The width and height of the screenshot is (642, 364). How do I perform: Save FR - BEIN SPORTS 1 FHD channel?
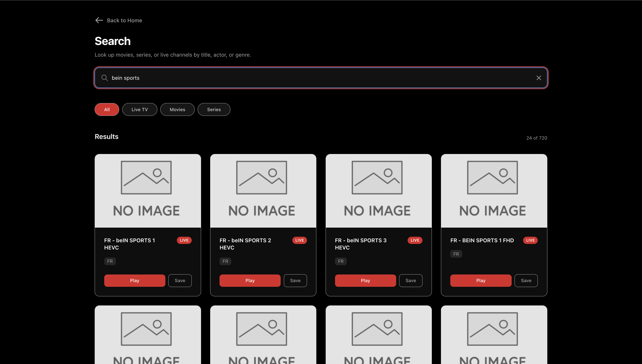[526, 280]
